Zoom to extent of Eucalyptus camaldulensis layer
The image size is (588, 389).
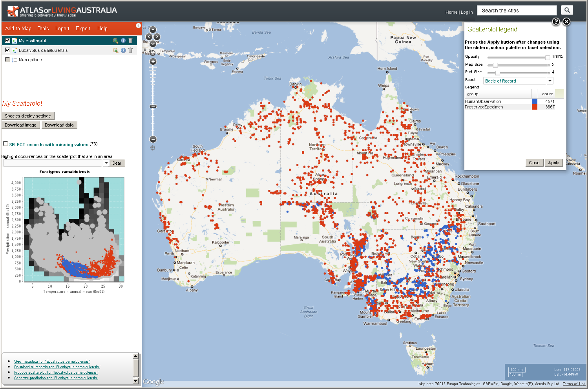point(115,50)
